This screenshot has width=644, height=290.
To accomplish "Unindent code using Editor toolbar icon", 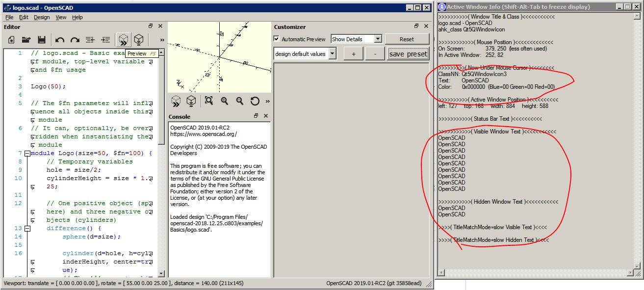I will [90, 40].
